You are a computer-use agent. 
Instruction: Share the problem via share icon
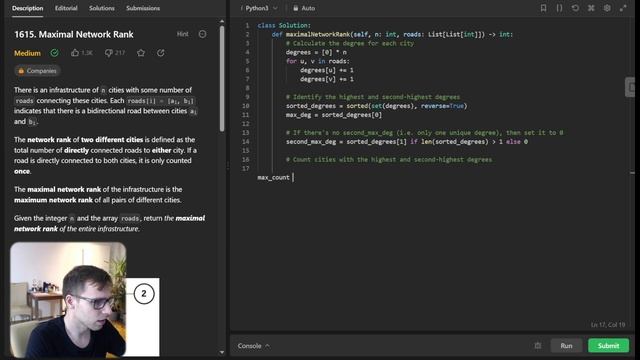161,53
